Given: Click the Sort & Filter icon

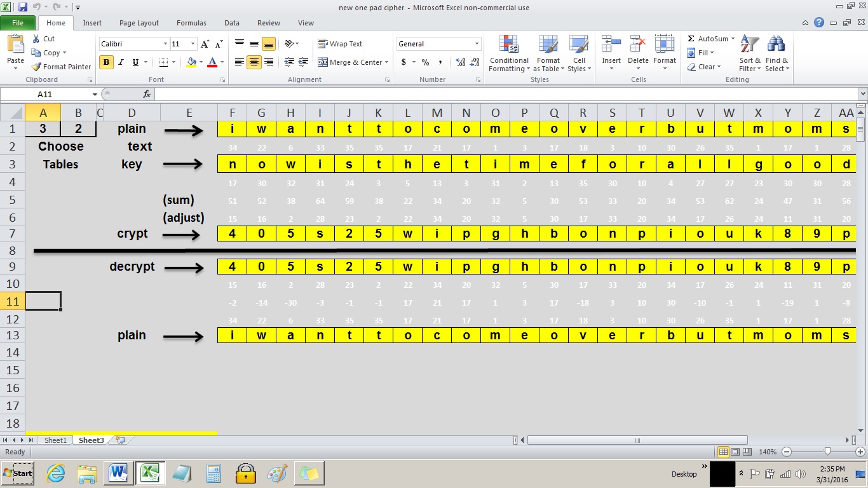Looking at the screenshot, I should tap(750, 44).
